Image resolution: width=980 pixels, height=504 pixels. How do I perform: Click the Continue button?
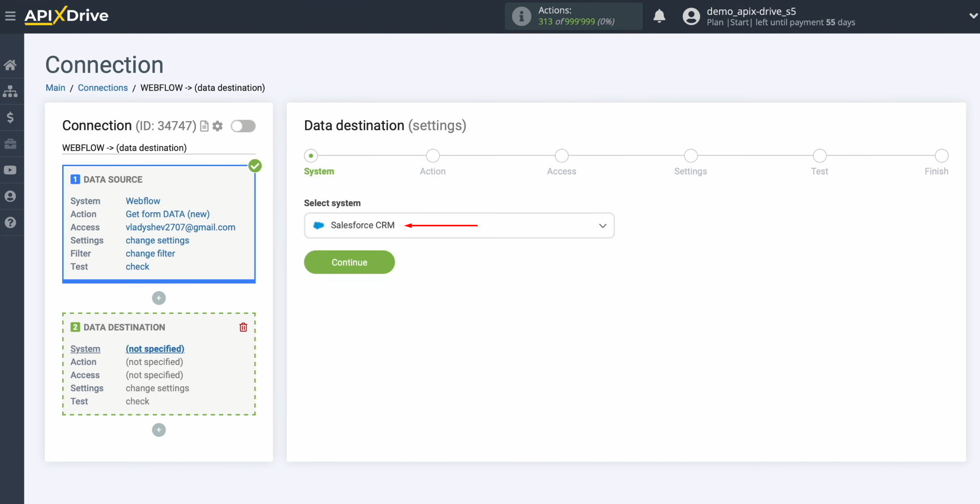[349, 262]
